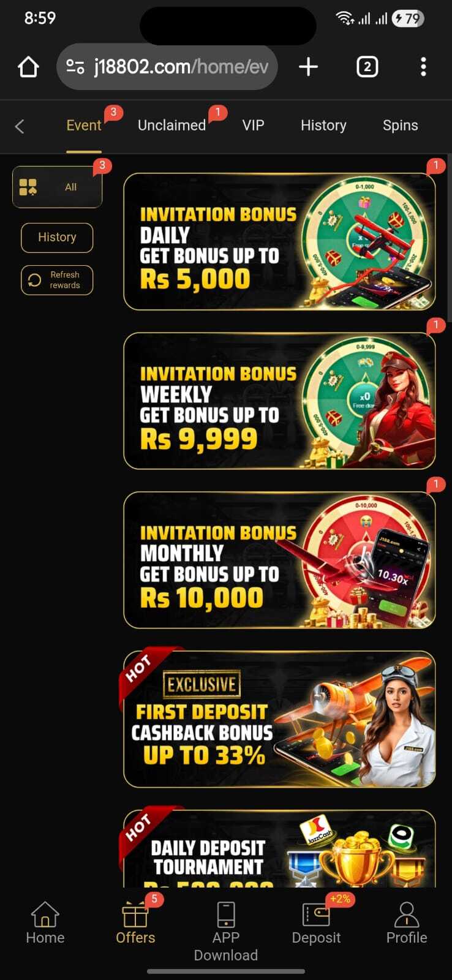Open the Spins tab
Image resolution: width=452 pixels, height=980 pixels.
tap(401, 126)
